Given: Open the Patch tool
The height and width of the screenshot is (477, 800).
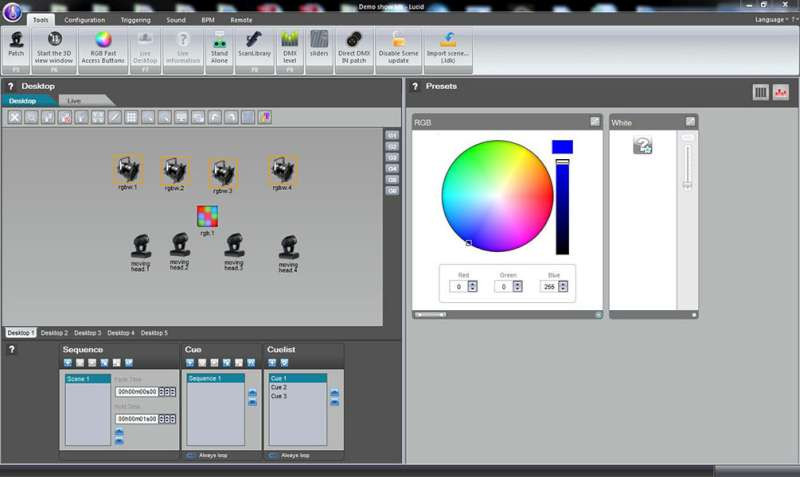Looking at the screenshot, I should 17,44.
